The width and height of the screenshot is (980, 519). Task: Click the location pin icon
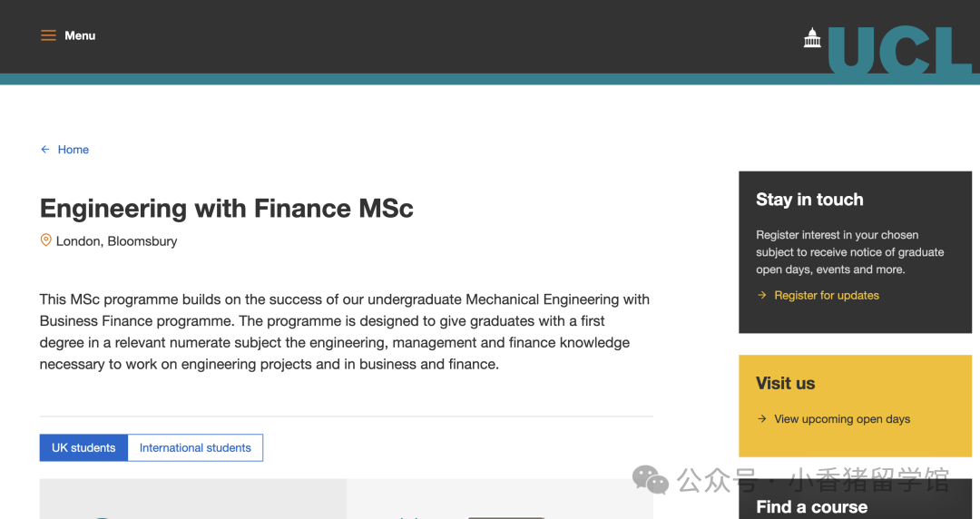tap(45, 240)
